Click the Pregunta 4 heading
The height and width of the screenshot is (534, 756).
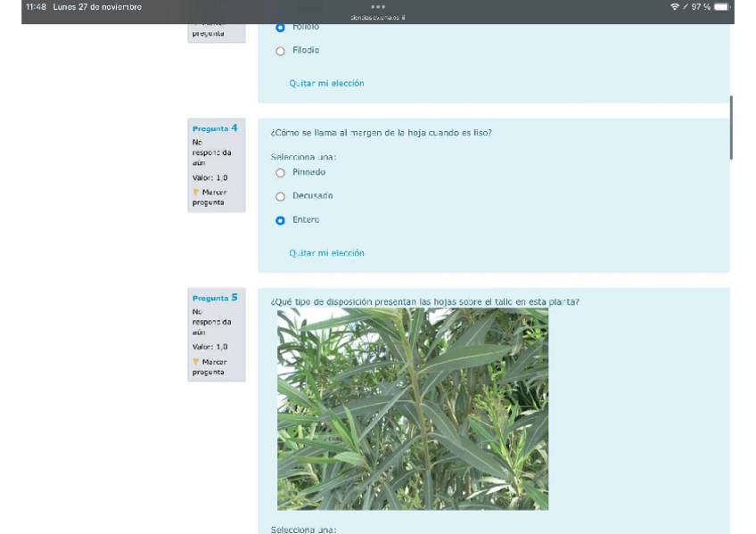point(215,128)
